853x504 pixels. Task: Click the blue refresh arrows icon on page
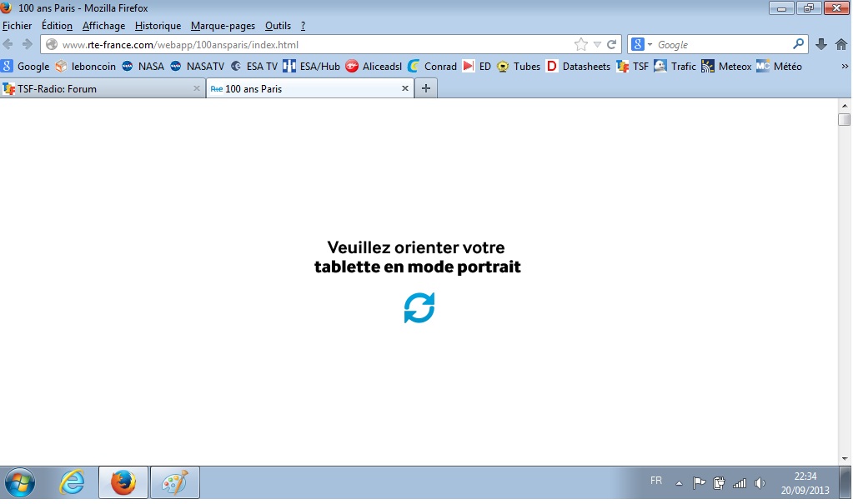coord(419,307)
